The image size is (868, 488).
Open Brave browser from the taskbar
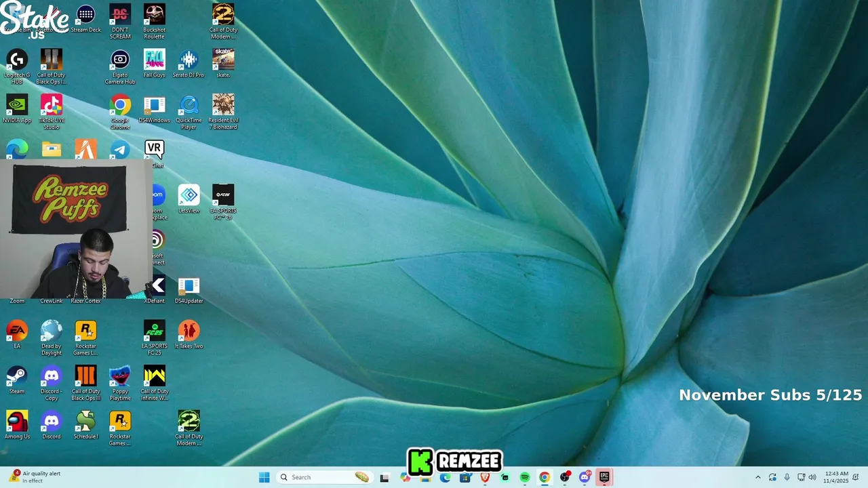[x=485, y=477]
